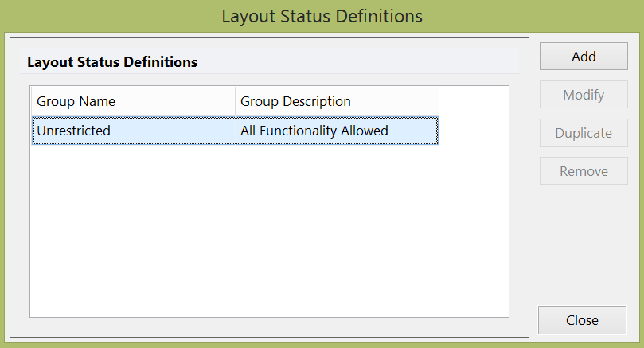Click blank header area right of section heading

pos(358,61)
